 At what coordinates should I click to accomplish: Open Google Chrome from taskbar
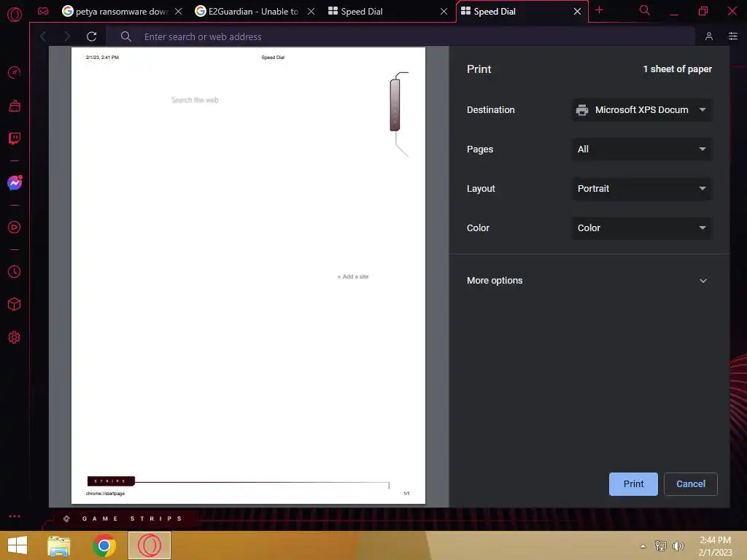(104, 545)
